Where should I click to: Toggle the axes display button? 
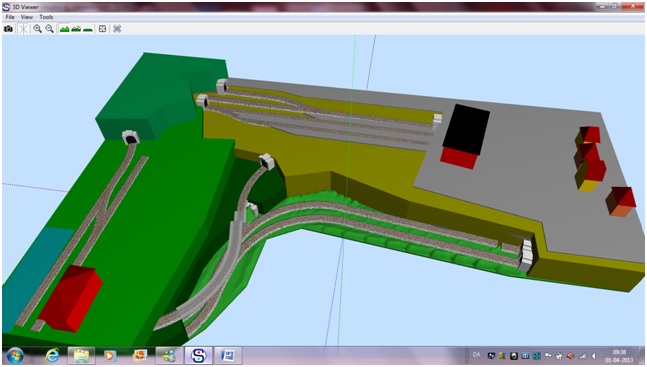[x=24, y=29]
